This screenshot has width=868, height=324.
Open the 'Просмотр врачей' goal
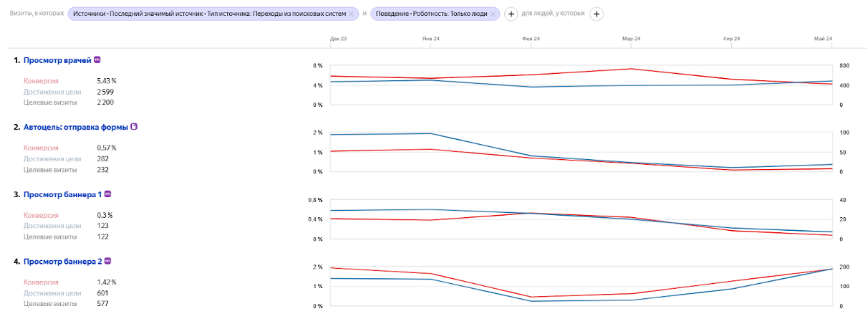click(57, 60)
